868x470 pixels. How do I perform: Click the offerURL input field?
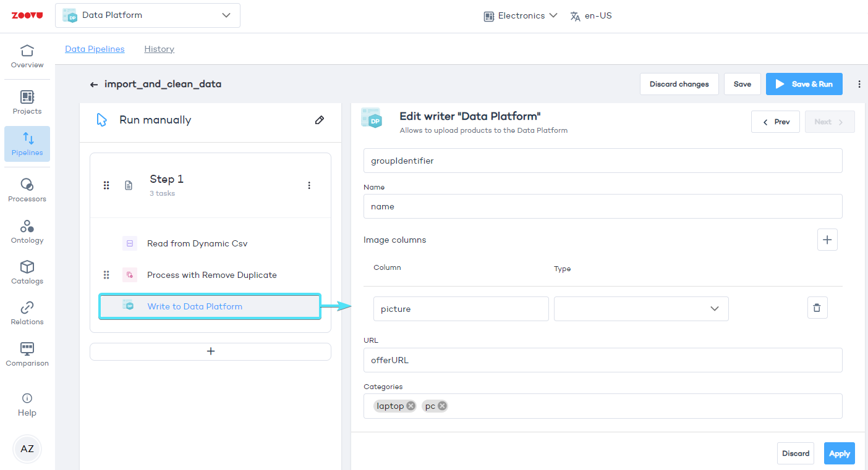tap(603, 360)
